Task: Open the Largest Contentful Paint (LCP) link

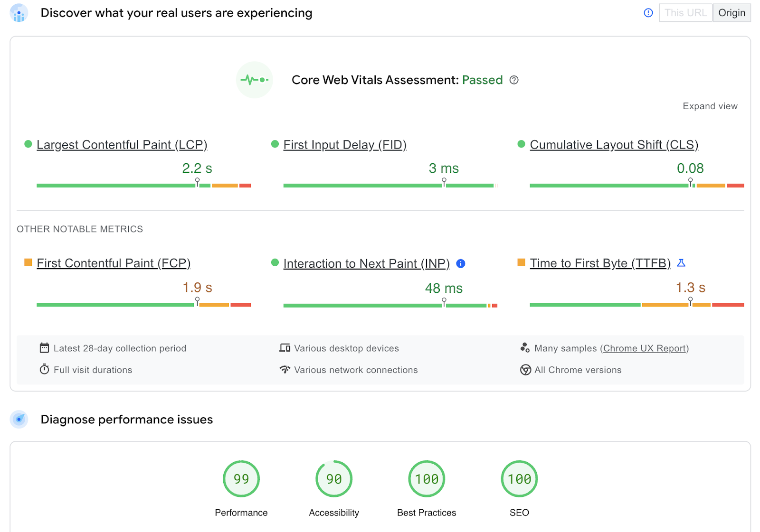Action: 122,145
